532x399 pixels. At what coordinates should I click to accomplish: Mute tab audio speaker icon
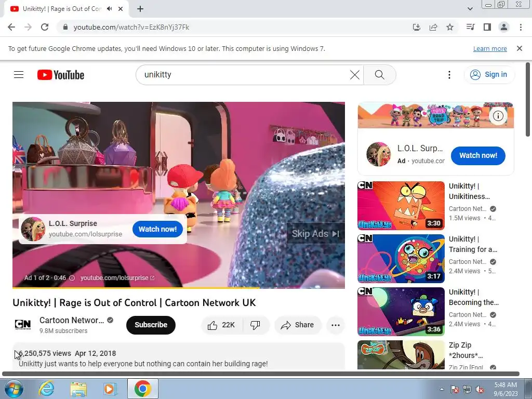[x=109, y=9]
